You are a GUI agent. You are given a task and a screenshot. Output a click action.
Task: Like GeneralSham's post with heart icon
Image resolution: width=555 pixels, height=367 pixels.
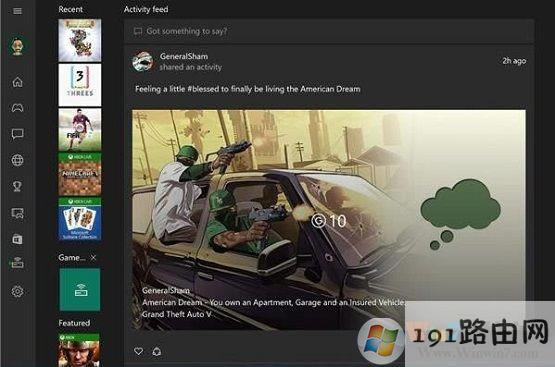click(x=138, y=351)
